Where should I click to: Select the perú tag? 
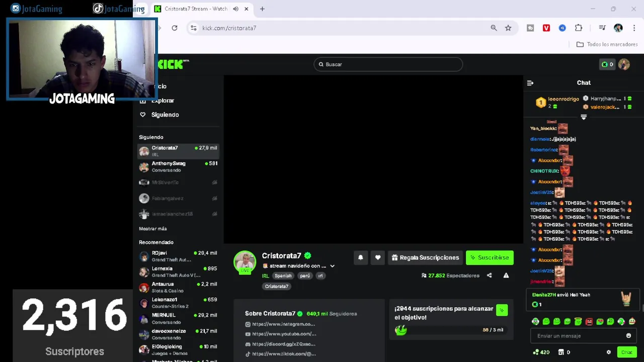click(x=305, y=276)
